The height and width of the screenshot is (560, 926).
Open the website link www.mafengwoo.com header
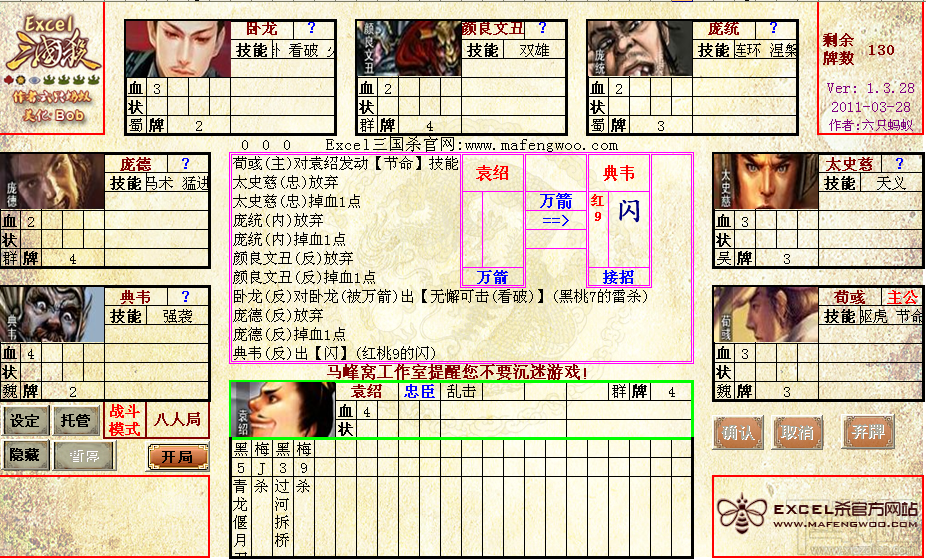click(x=542, y=145)
